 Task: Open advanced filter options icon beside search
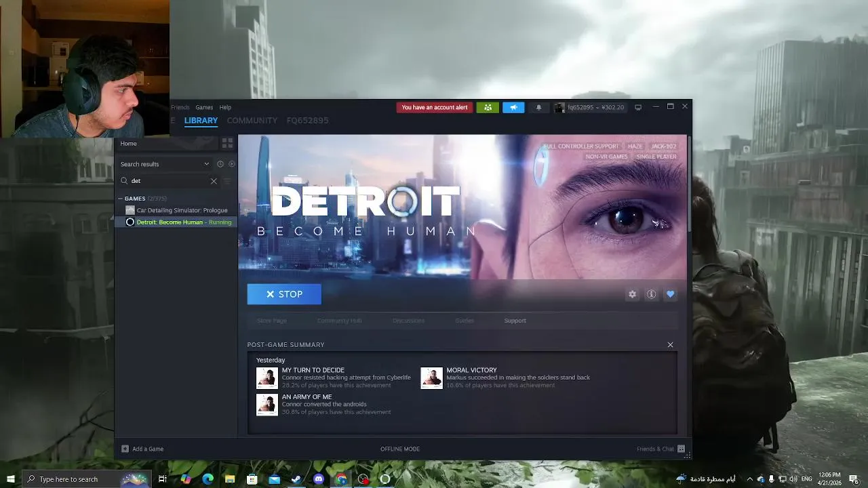tap(228, 181)
